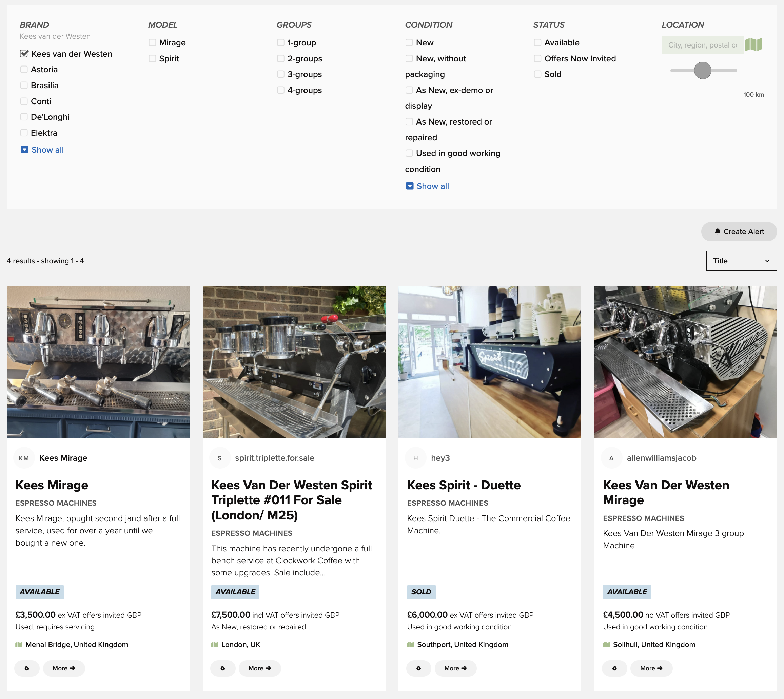Open the Title sort dropdown
The width and height of the screenshot is (784, 699).
tap(741, 261)
